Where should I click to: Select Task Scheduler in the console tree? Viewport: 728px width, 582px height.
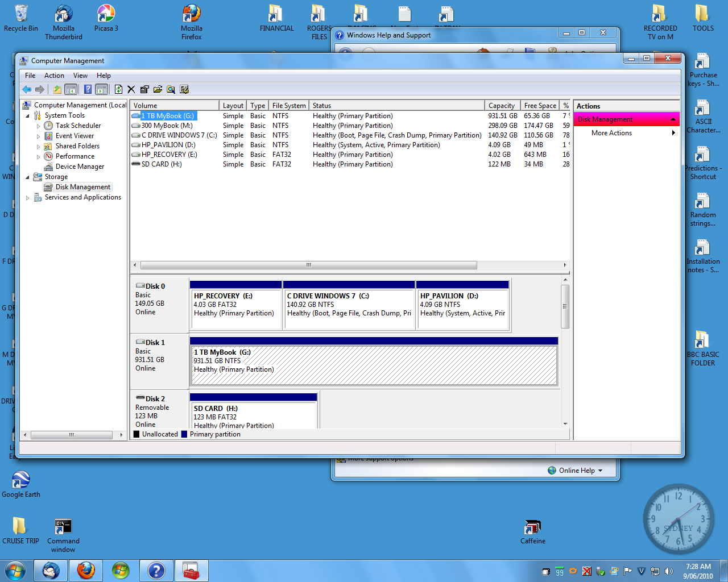tap(78, 126)
